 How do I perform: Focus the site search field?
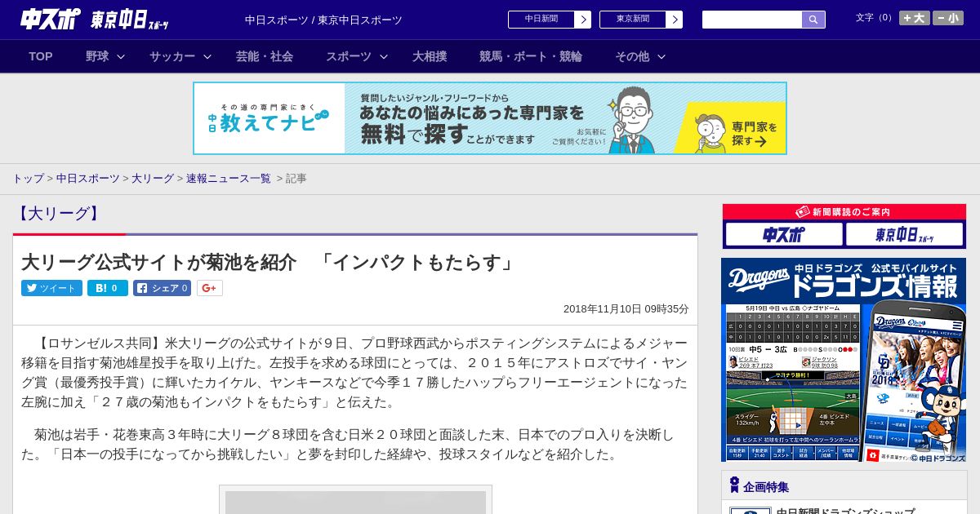coord(752,20)
